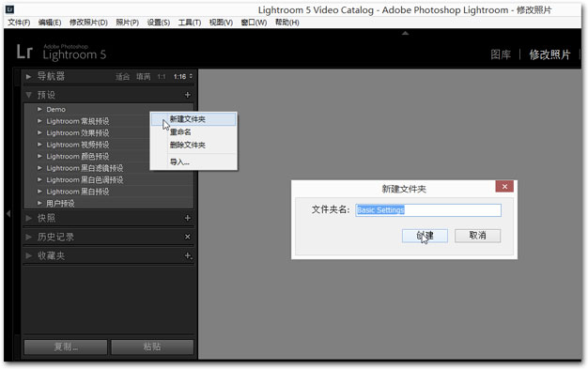Click 取消 in the new folder dialog
Screen dimensions: 588x369
pos(477,236)
